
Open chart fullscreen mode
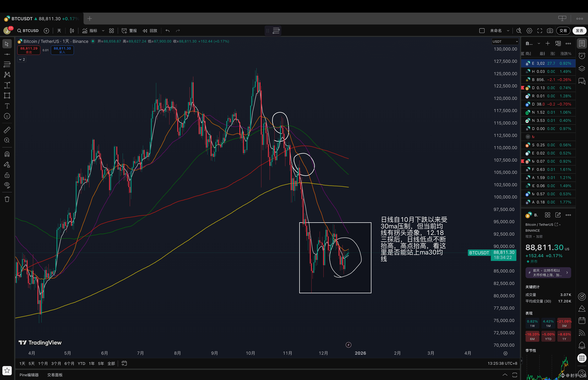[x=540, y=31]
